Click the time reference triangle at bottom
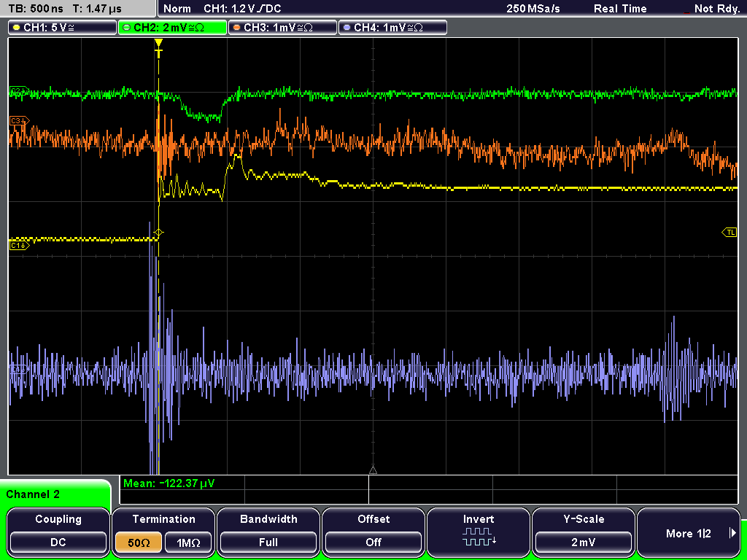Image resolution: width=747 pixels, height=560 pixels. [x=373, y=470]
